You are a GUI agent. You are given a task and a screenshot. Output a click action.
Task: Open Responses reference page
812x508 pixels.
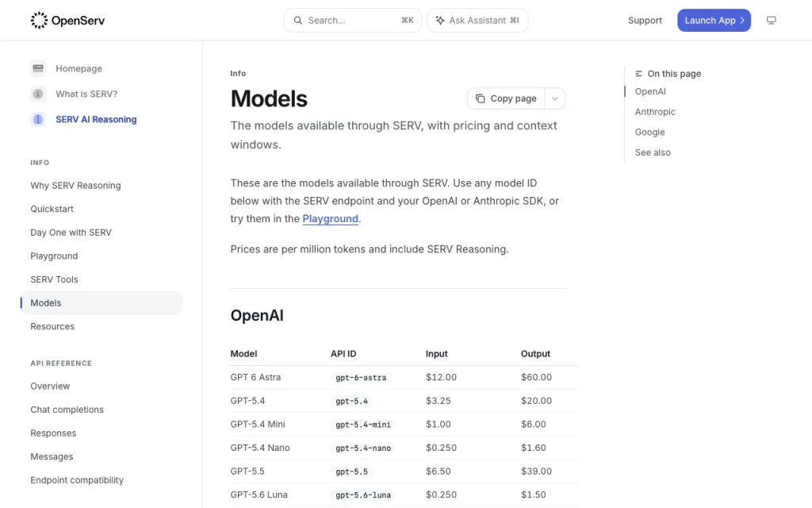coord(53,433)
